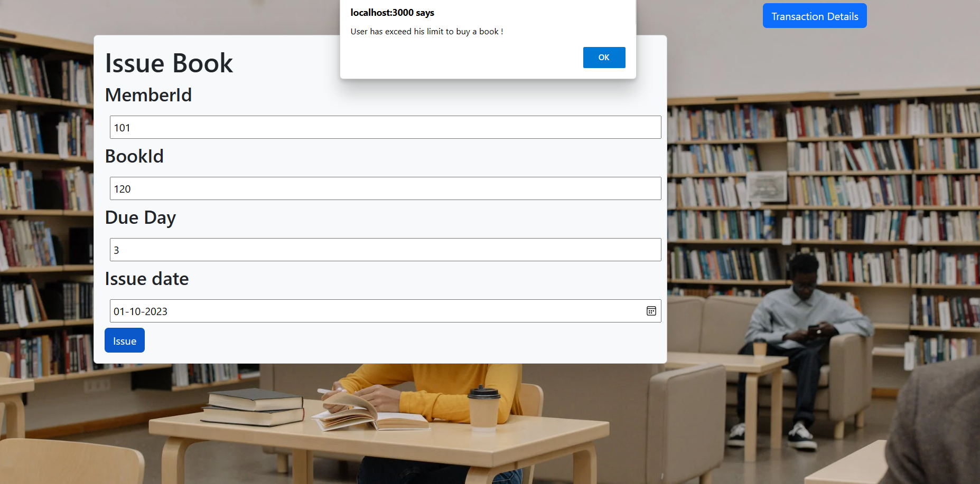This screenshot has height=484, width=980.
Task: Select the value 120 in BookId
Action: [x=123, y=188]
